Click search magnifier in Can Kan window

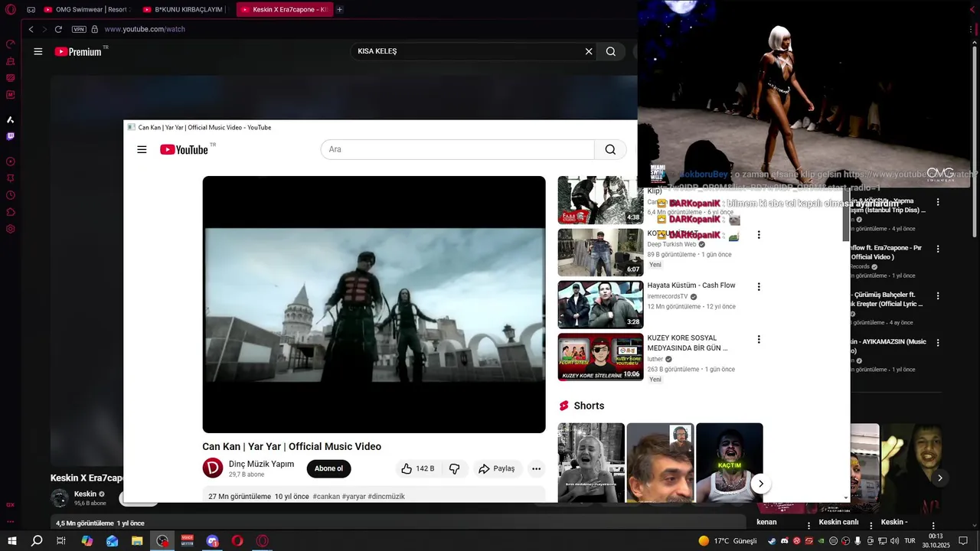(x=610, y=149)
